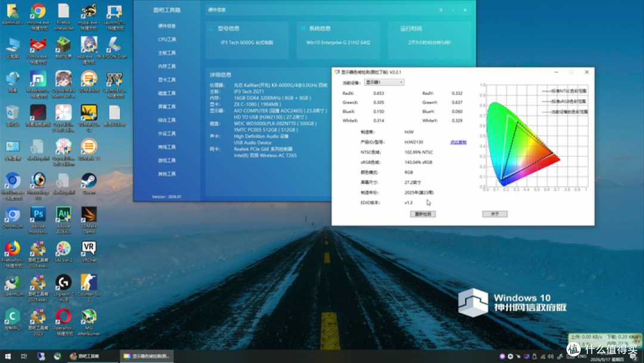Launch Adobe Photoshop from the desktop

point(38,220)
